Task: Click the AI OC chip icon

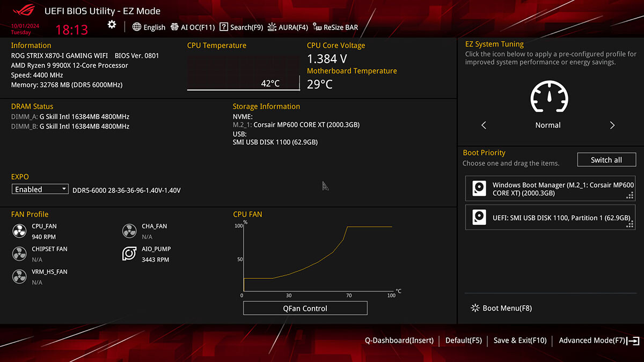Action: pyautogui.click(x=174, y=27)
